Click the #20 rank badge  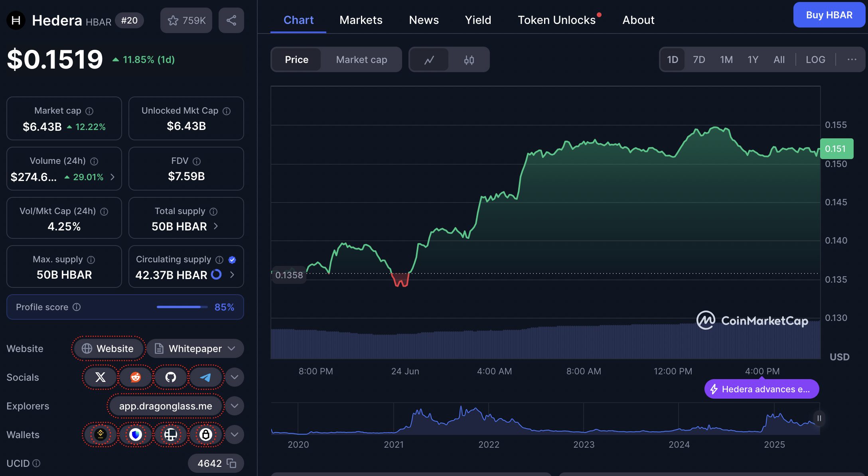tap(129, 20)
